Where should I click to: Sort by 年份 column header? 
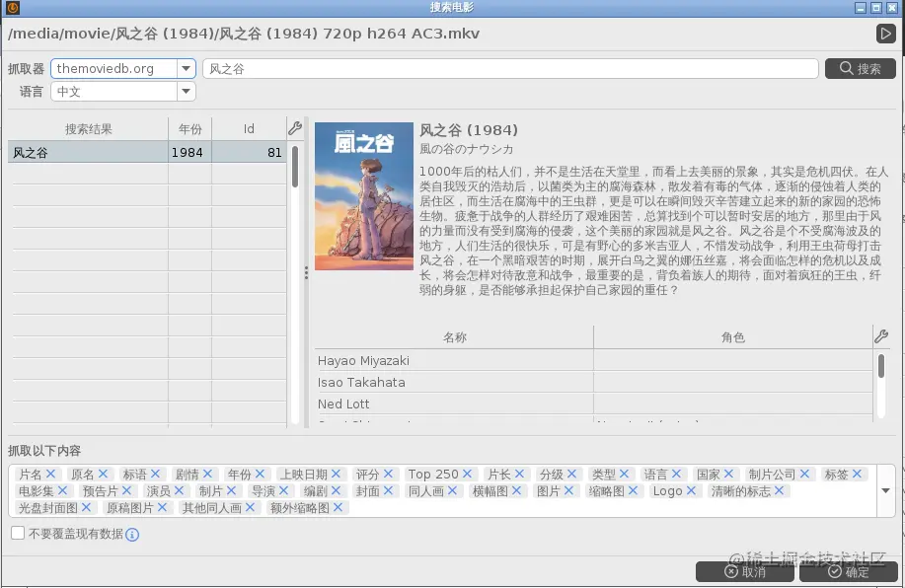pos(189,128)
